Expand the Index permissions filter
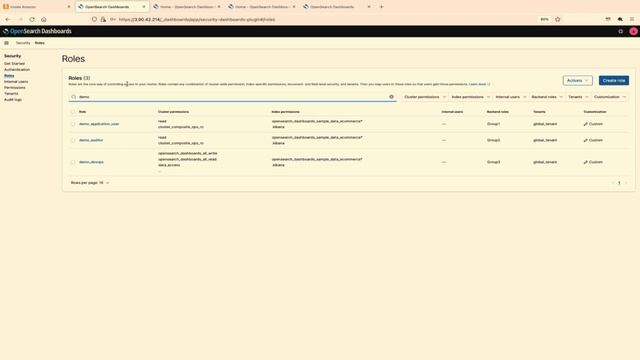This screenshot has height=360, width=640. point(470,97)
